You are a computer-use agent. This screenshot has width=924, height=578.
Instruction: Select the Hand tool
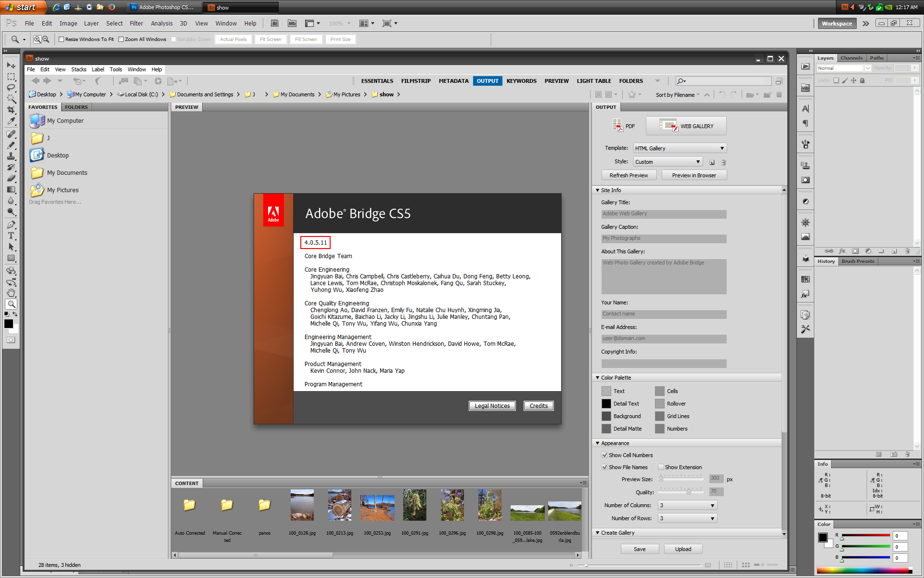(11, 293)
